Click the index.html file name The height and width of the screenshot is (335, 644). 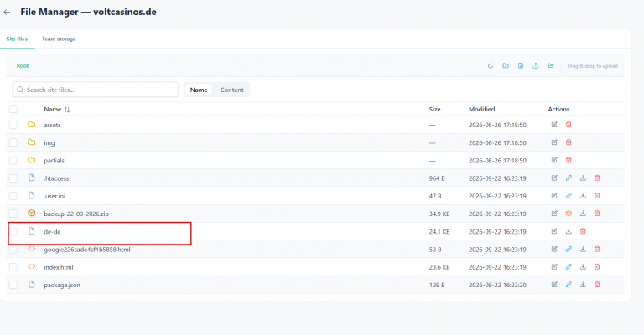click(x=59, y=267)
